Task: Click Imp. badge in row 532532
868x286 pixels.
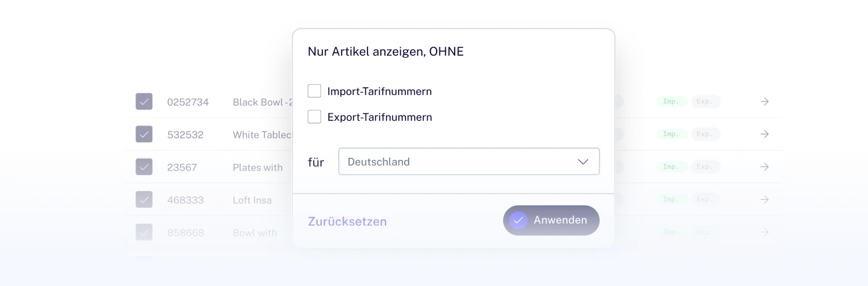Action: click(x=671, y=134)
